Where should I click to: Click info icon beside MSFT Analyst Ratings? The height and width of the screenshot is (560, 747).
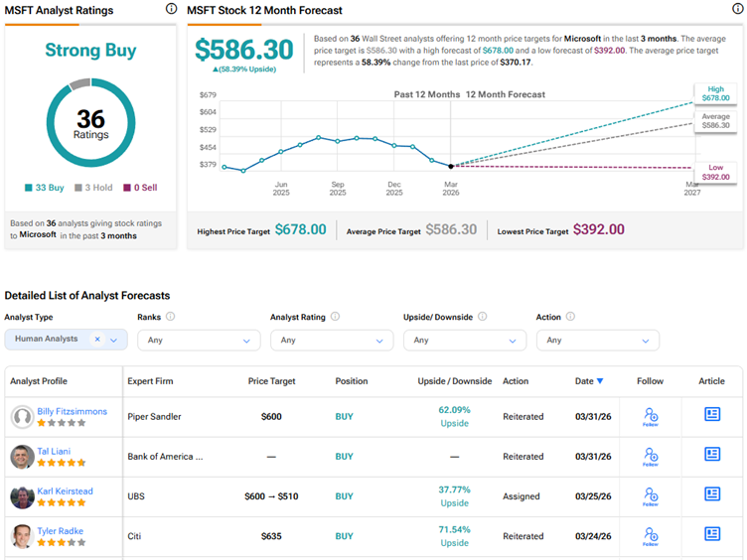coord(171,10)
